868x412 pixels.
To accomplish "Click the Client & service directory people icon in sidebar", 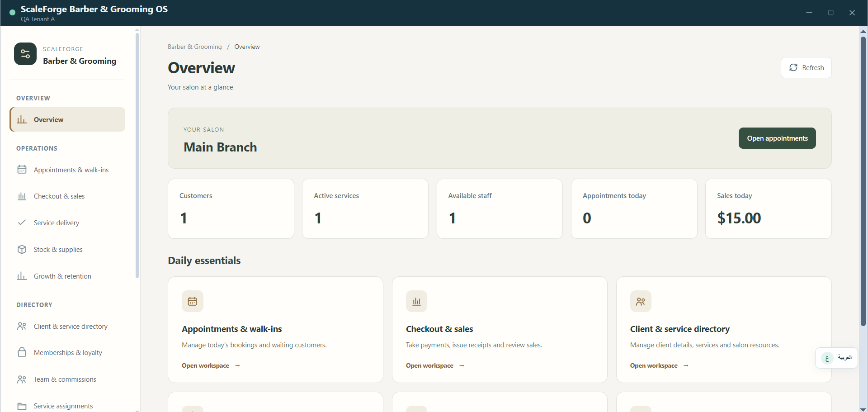I will click(x=22, y=326).
